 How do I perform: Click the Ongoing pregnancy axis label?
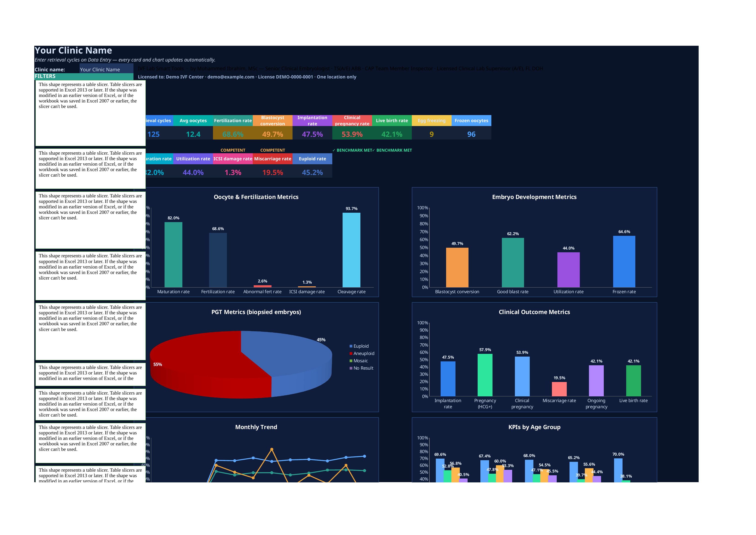pos(596,403)
